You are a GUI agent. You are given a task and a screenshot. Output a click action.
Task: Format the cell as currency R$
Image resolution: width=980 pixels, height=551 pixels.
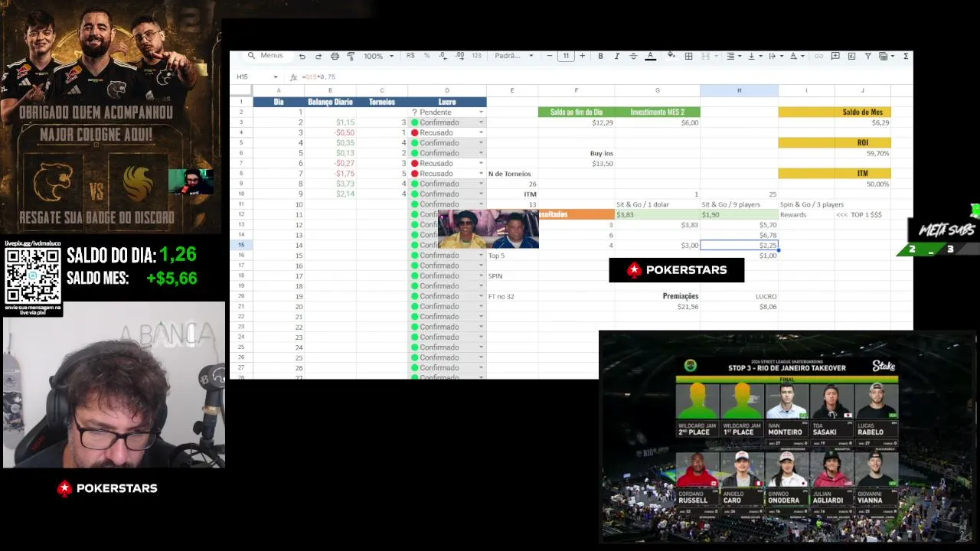pyautogui.click(x=411, y=56)
